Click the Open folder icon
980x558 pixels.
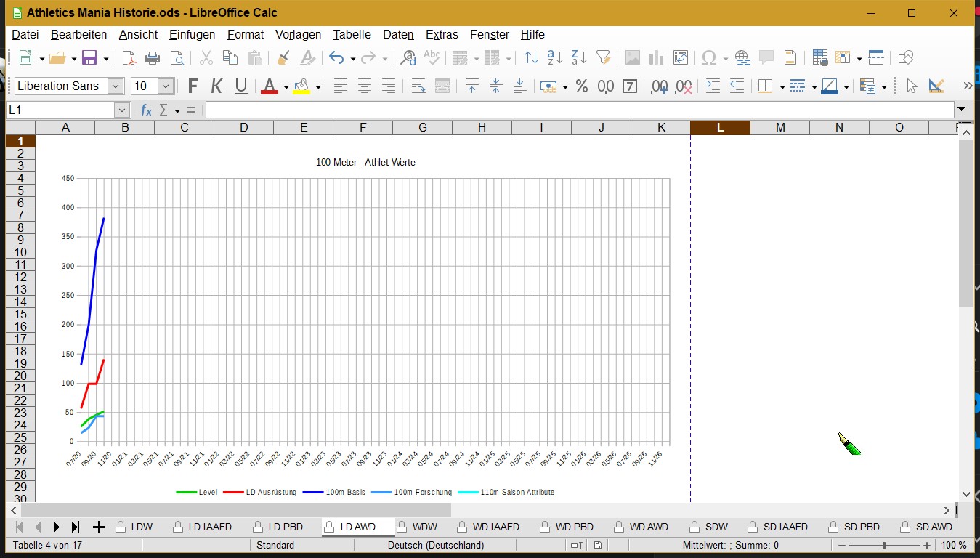tap(58, 58)
